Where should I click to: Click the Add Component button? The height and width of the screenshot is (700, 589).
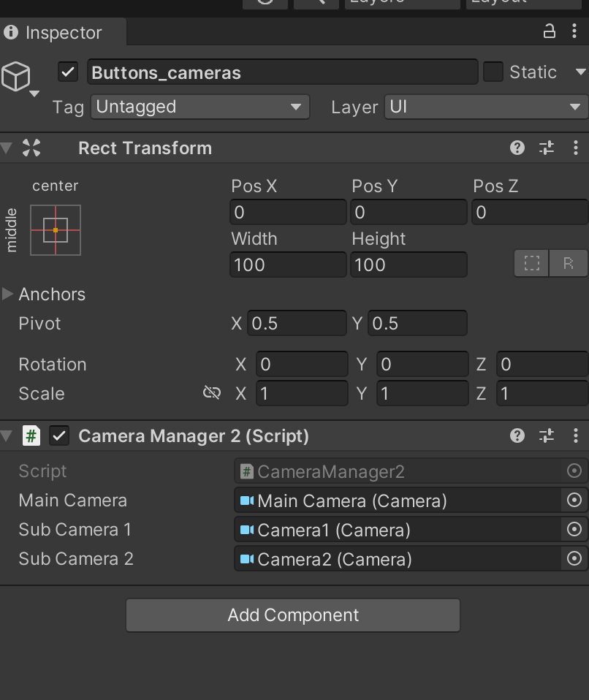293,615
